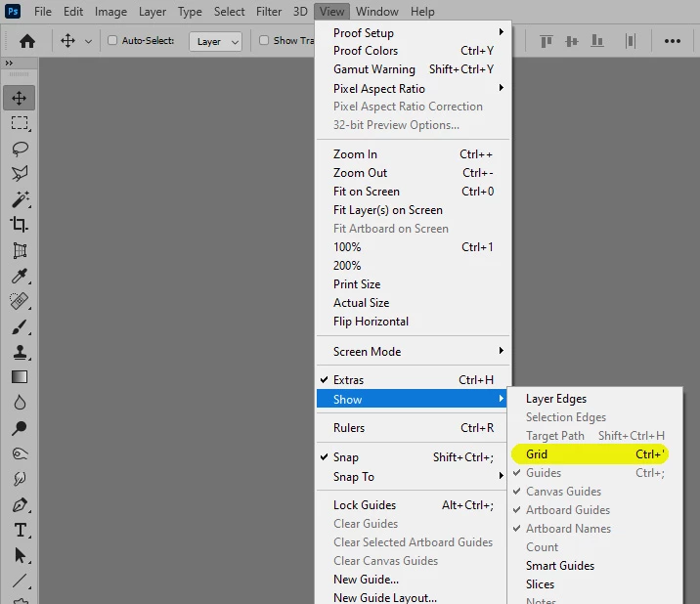
Task: Click the Move tool options bar icon
Action: tap(67, 41)
